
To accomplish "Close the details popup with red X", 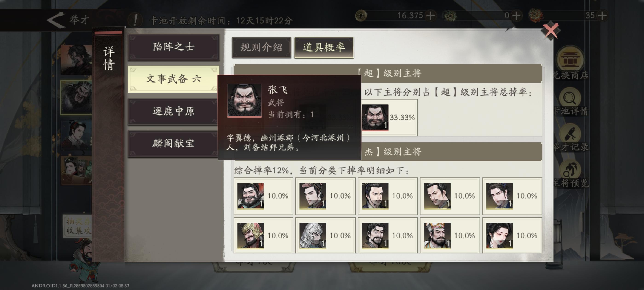I will [x=551, y=31].
